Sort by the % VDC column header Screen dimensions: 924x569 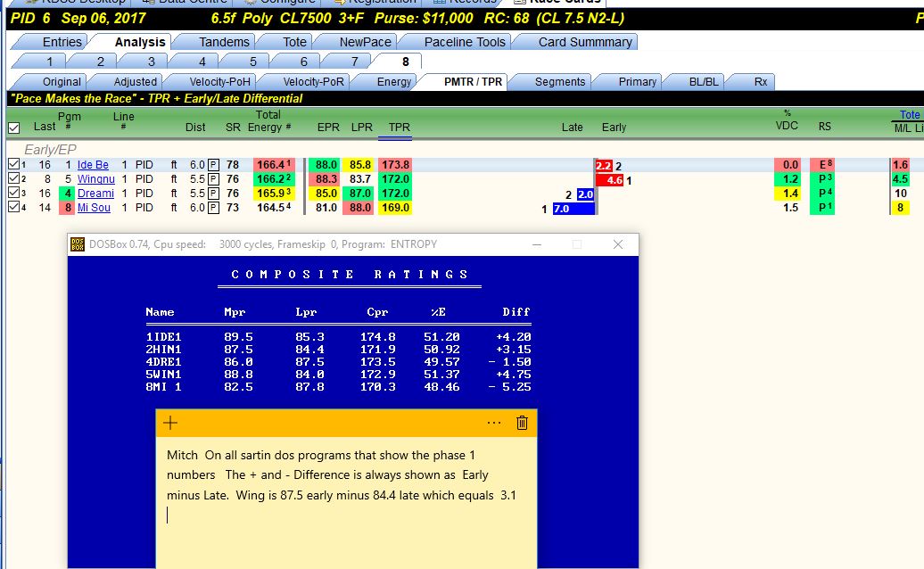point(787,120)
